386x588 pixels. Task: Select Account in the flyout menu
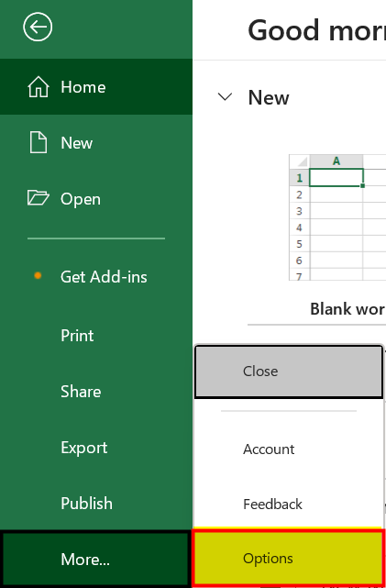(289, 449)
